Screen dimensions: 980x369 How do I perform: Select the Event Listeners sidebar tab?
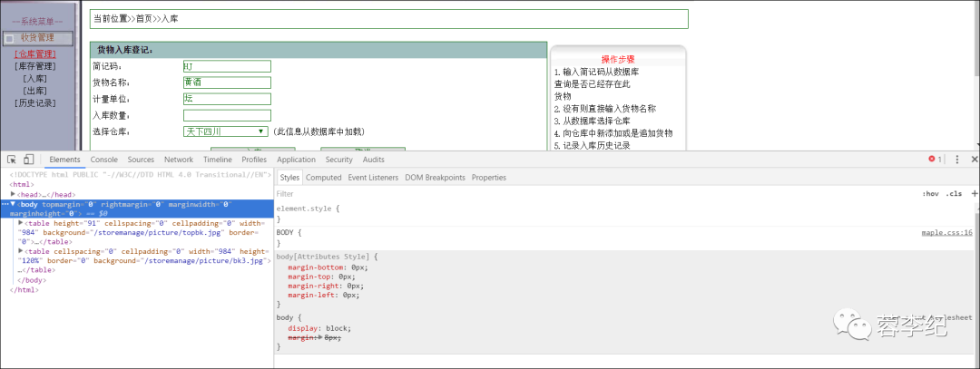pos(373,178)
